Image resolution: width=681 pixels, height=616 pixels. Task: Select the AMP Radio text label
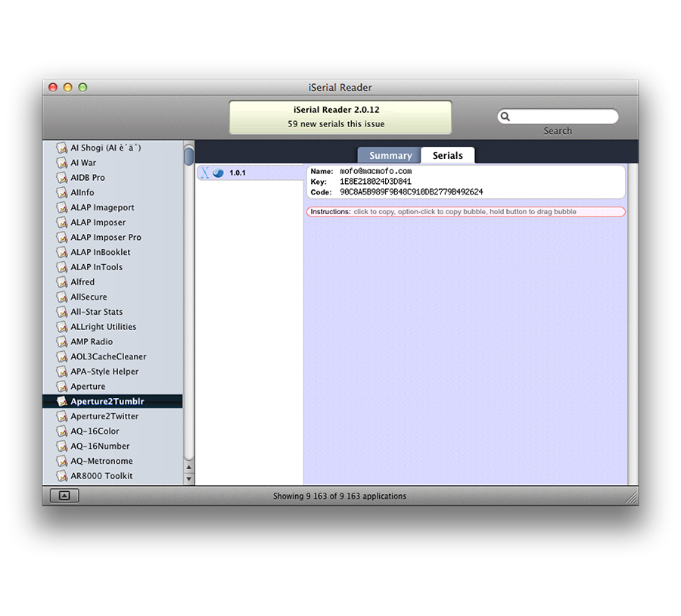(x=92, y=342)
